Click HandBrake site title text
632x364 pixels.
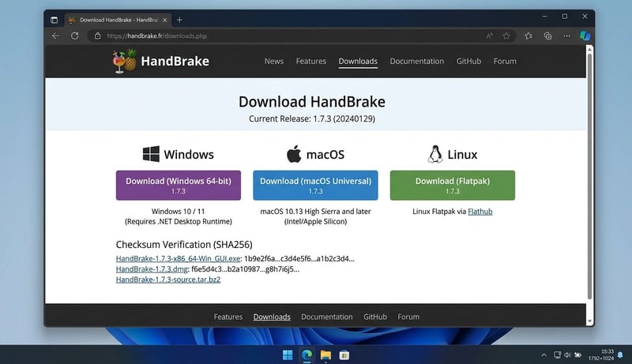tap(175, 62)
